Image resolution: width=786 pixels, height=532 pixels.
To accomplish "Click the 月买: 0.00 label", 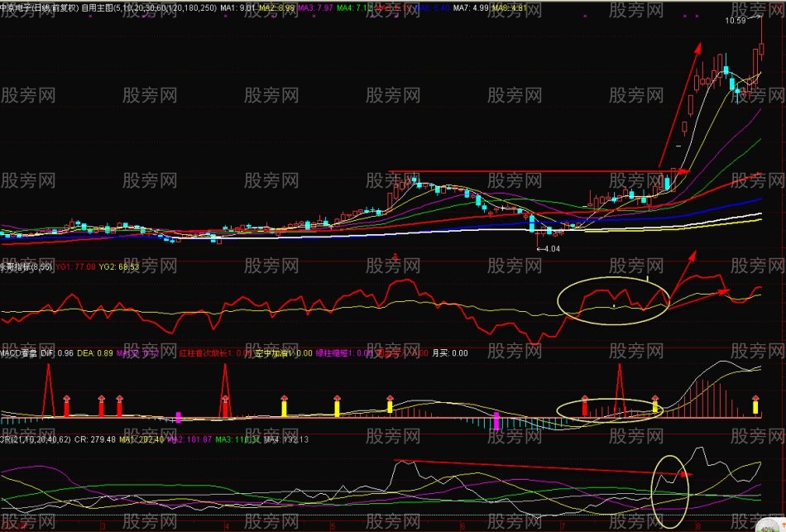I will coord(449,353).
